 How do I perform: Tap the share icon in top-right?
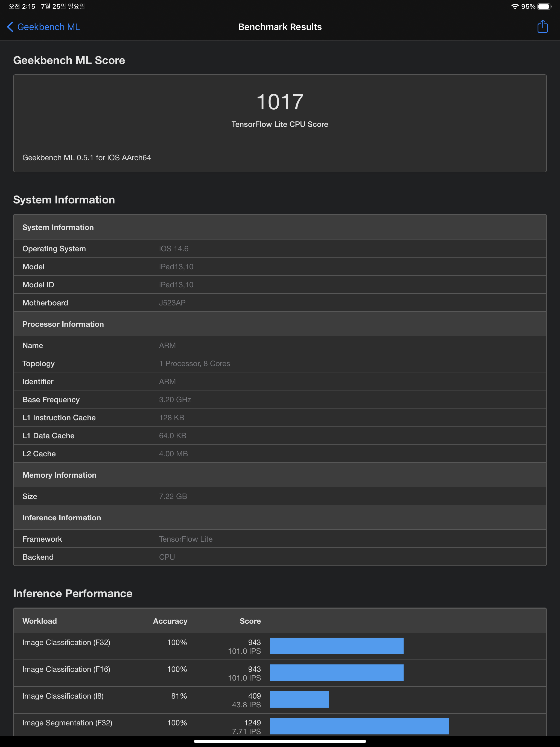[x=542, y=27]
